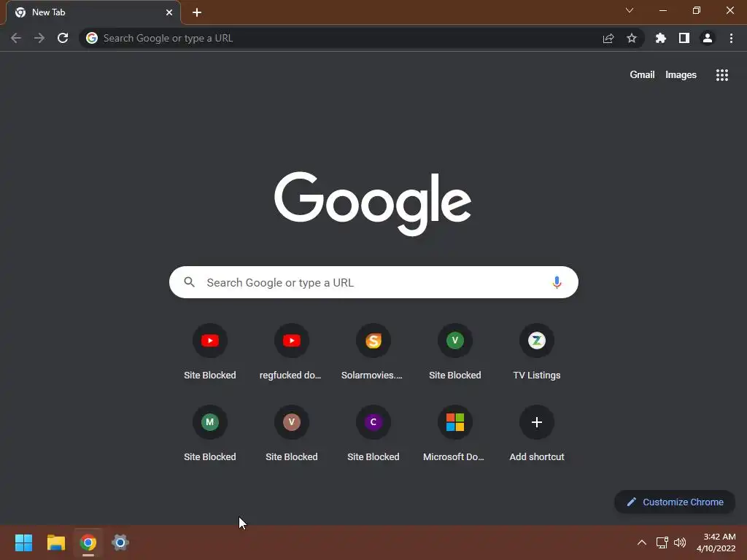Reload the current page

click(x=63, y=38)
